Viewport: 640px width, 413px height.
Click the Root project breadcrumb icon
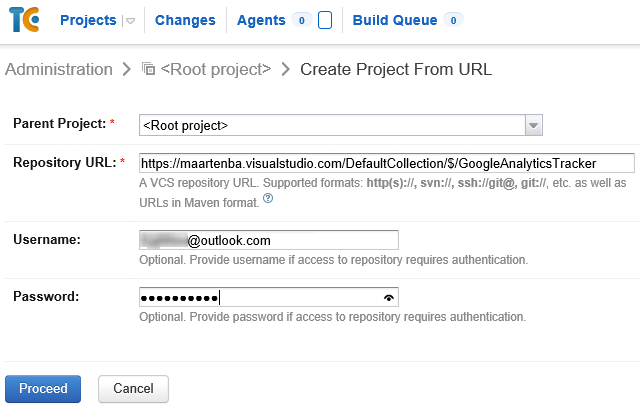pos(149,69)
